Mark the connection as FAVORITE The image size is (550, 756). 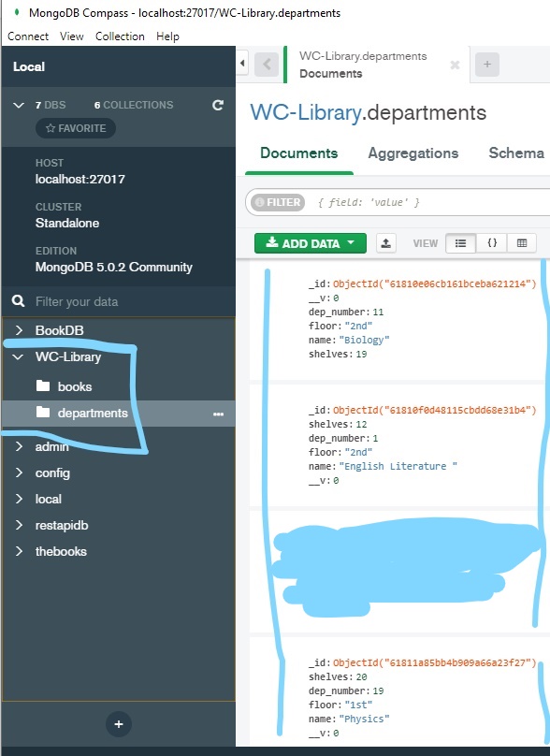pos(76,128)
